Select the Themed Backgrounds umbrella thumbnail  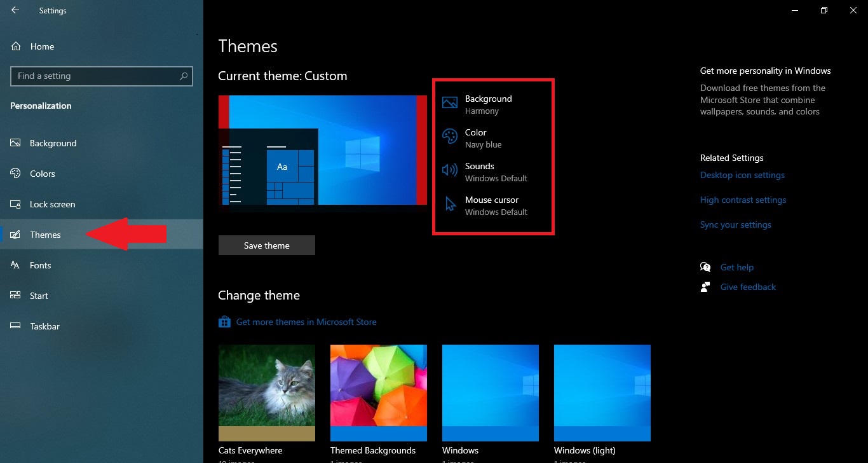379,393
